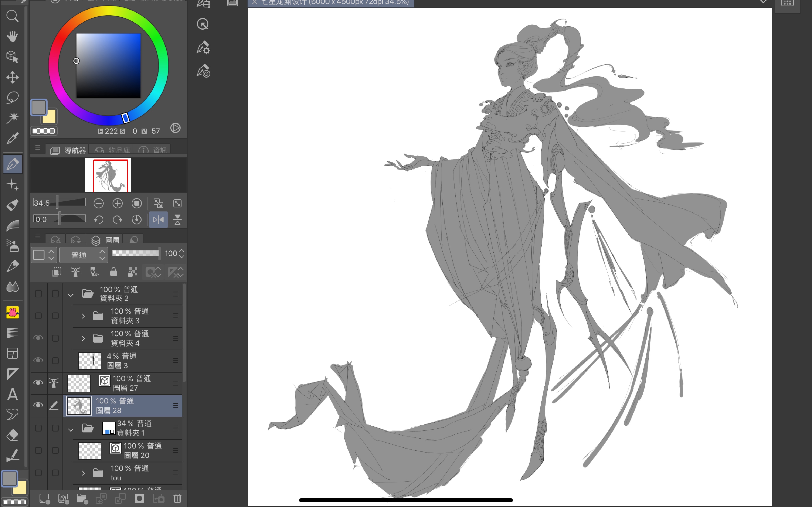Screen dimensions: 812x508
Task: Show folder 資料夾 2 via visibility box
Action: (x=38, y=294)
